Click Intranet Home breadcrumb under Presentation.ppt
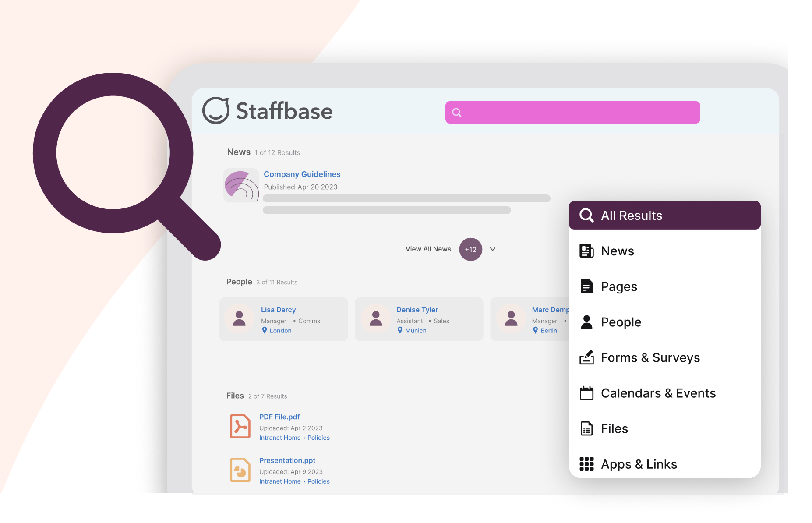 [x=280, y=481]
